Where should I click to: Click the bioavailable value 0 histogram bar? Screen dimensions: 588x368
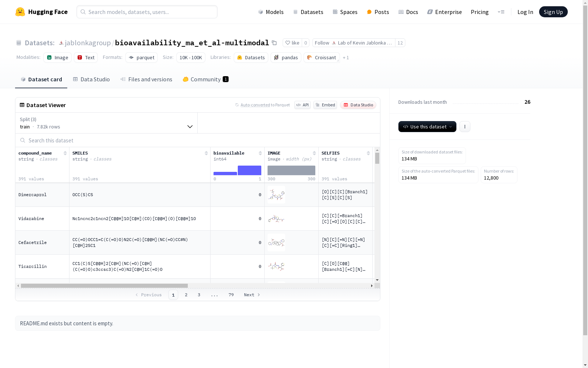225,173
